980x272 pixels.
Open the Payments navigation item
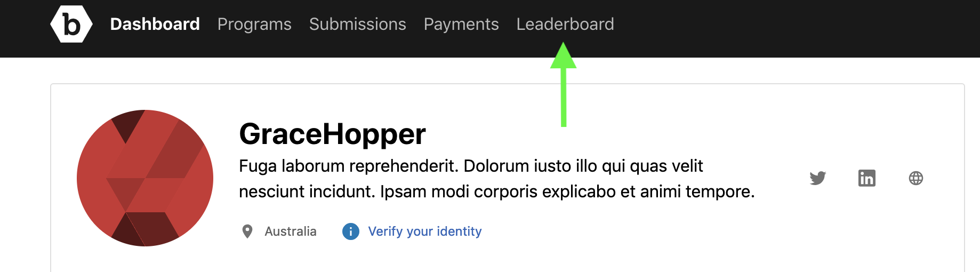point(461,24)
